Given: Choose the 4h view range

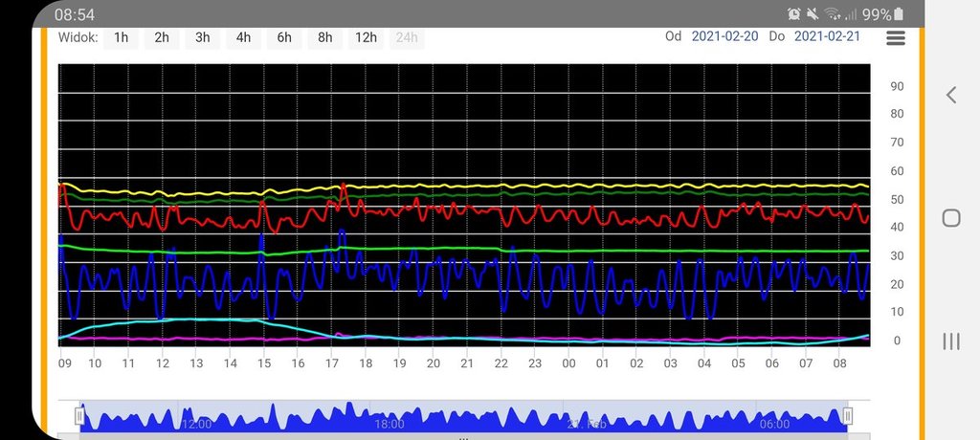Looking at the screenshot, I should click(x=244, y=37).
